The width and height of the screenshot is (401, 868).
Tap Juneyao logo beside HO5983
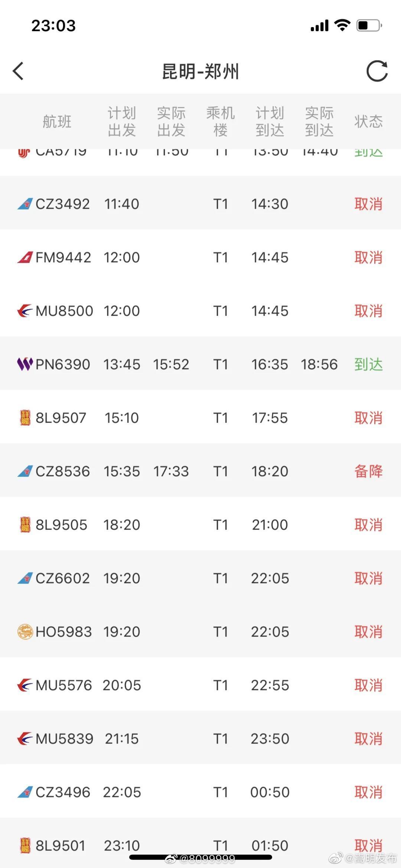[25, 632]
